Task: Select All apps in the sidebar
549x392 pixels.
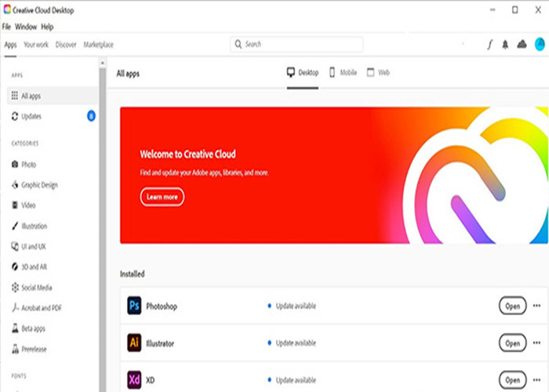Action: pos(53,96)
